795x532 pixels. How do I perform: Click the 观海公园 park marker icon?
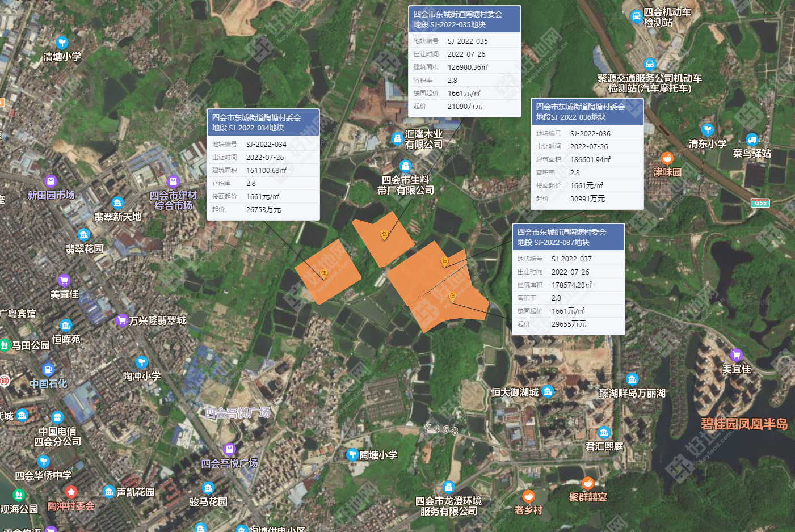[x=19, y=495]
